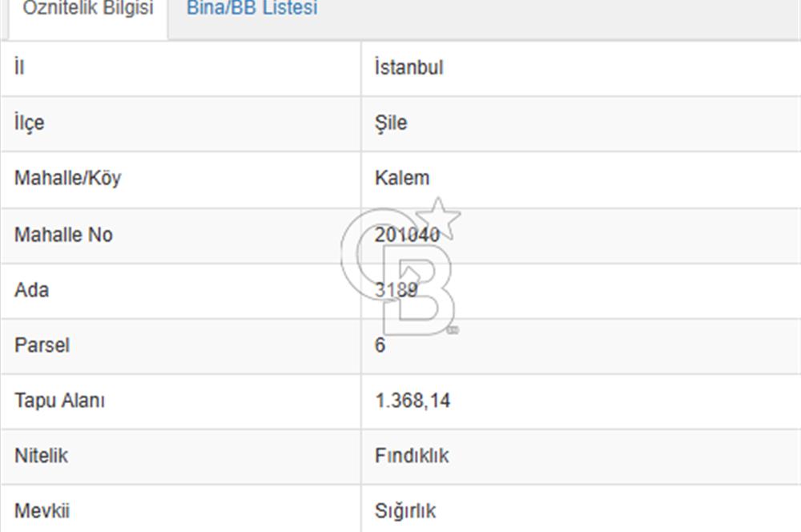801x532 pixels.
Task: Click the İl row label
Action: 19,67
